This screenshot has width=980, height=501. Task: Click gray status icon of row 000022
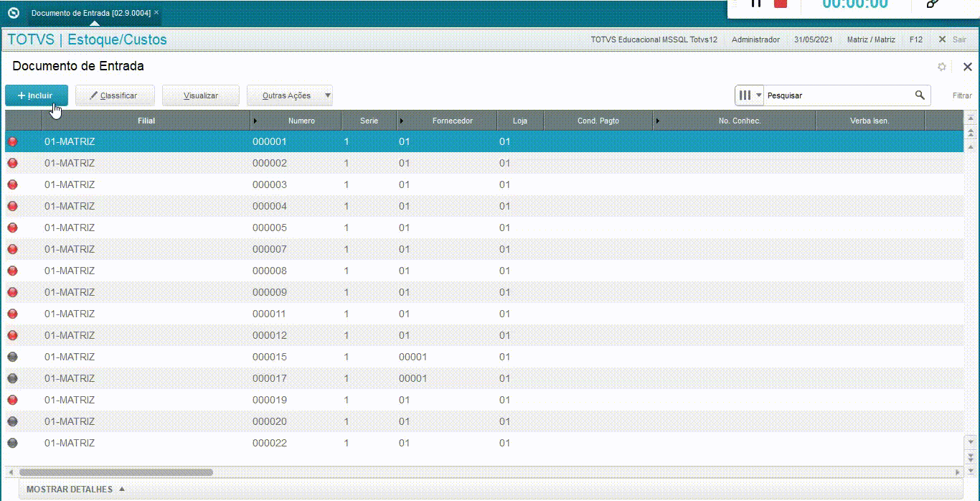tap(12, 443)
